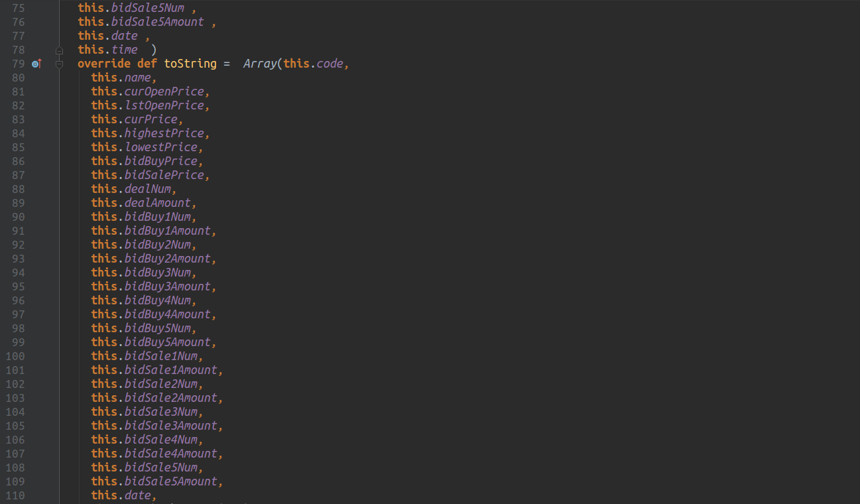
Task: Click line number 90 in the gutter
Action: 18,217
